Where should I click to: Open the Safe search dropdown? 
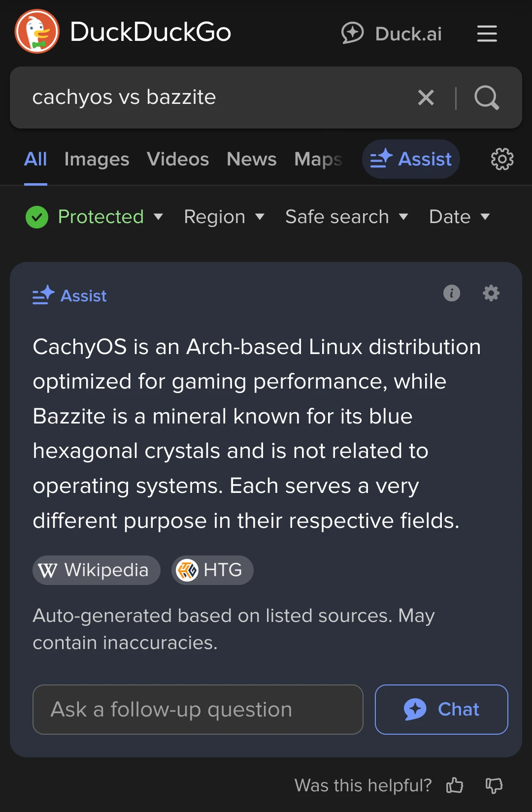pos(347,217)
